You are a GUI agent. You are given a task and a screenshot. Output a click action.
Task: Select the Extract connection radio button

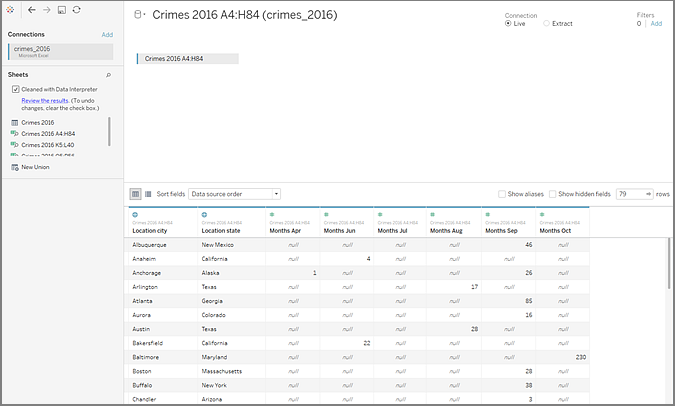coord(546,24)
